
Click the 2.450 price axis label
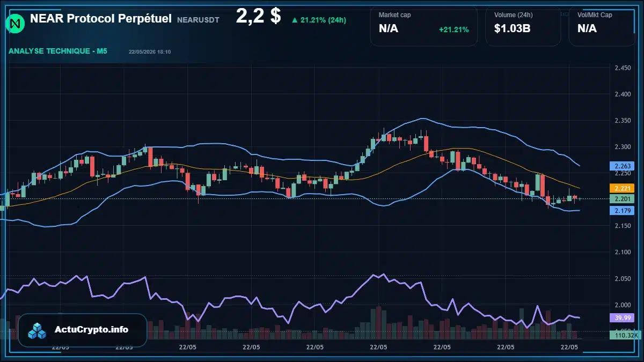tap(623, 68)
